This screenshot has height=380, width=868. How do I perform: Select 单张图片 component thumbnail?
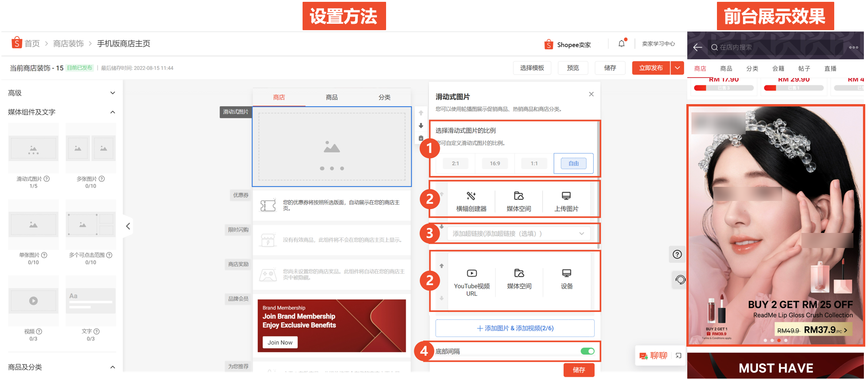pyautogui.click(x=33, y=224)
